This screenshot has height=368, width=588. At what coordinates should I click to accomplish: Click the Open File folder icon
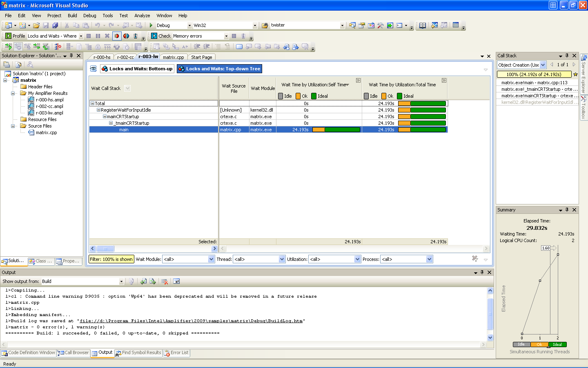(x=36, y=25)
